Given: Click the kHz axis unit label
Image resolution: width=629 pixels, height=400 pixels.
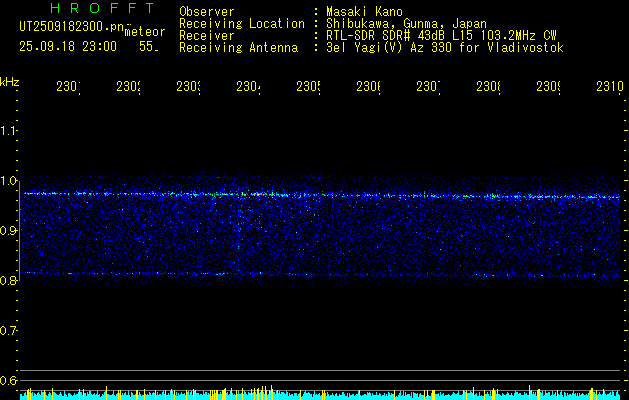Looking at the screenshot, I should click(9, 82).
